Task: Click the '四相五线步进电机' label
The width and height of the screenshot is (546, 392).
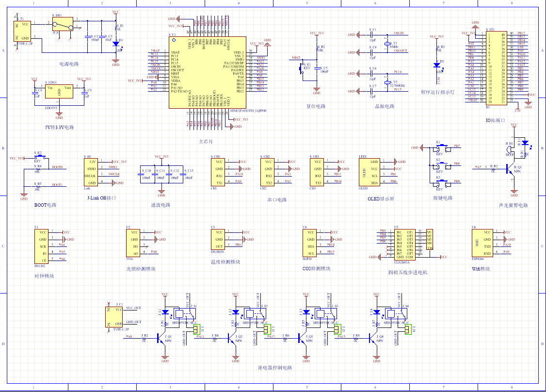Action: tap(408, 273)
